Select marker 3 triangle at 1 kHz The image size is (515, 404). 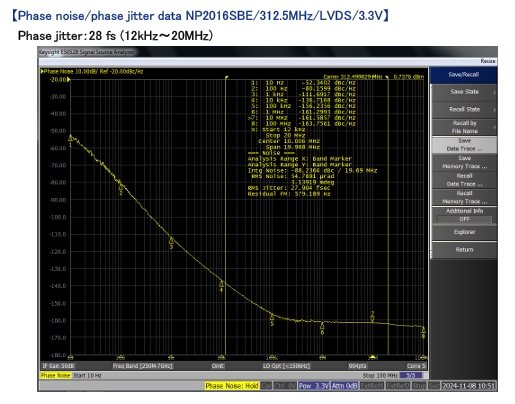[171, 240]
